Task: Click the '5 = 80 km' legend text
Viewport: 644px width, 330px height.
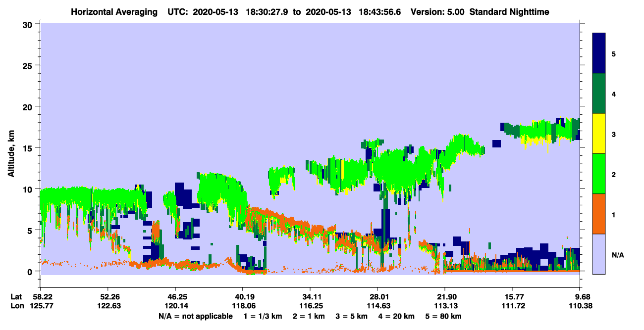Action: coord(444,316)
